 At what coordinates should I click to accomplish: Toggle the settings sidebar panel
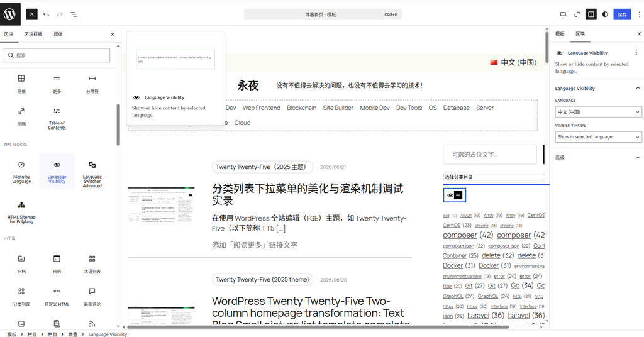tap(591, 14)
